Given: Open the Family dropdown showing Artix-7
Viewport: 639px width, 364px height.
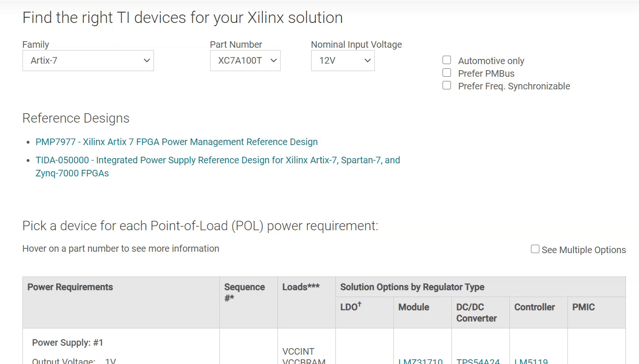Looking at the screenshot, I should [x=88, y=60].
